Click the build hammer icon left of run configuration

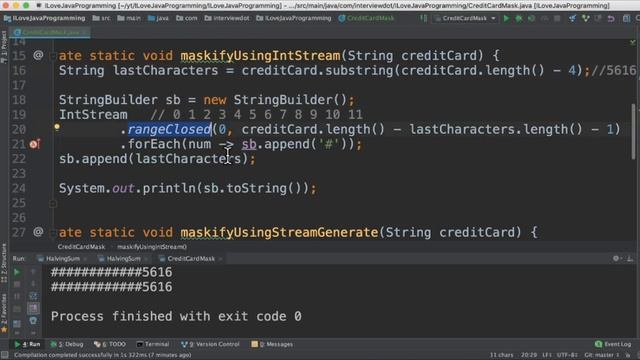[423, 18]
